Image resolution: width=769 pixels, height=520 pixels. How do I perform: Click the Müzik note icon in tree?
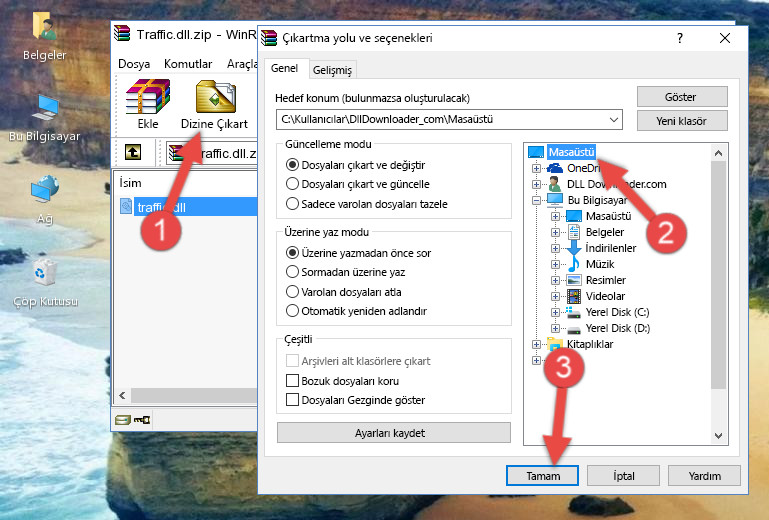click(x=573, y=264)
